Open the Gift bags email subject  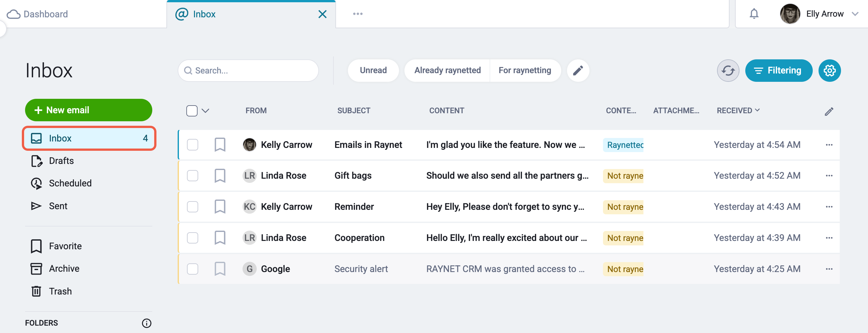coord(353,176)
